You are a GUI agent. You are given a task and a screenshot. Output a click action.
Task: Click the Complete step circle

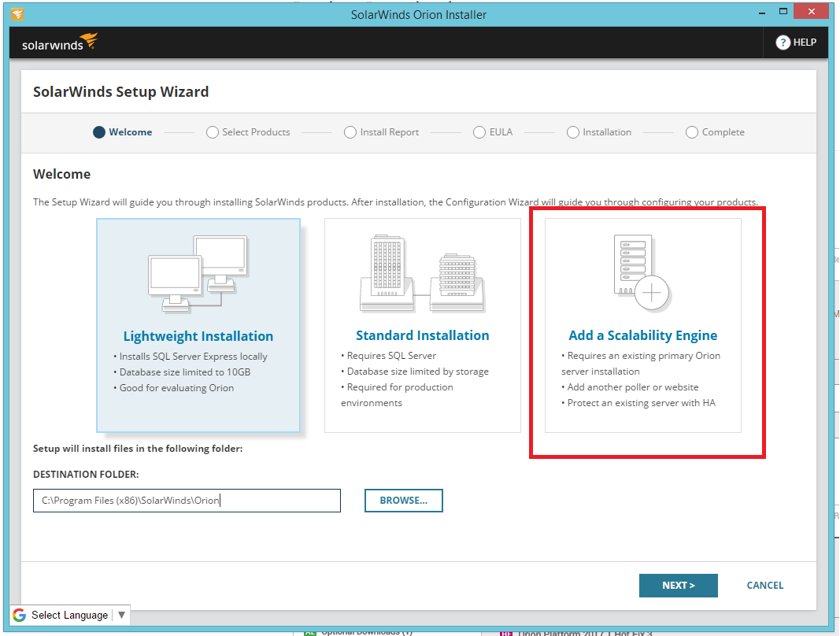(x=692, y=131)
